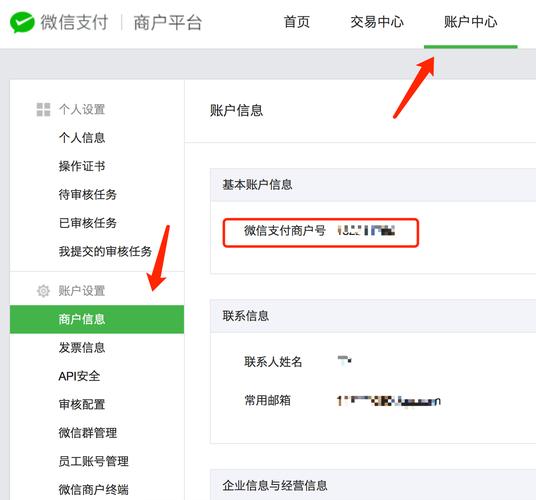Open 审核配置 menu item

(x=82, y=404)
